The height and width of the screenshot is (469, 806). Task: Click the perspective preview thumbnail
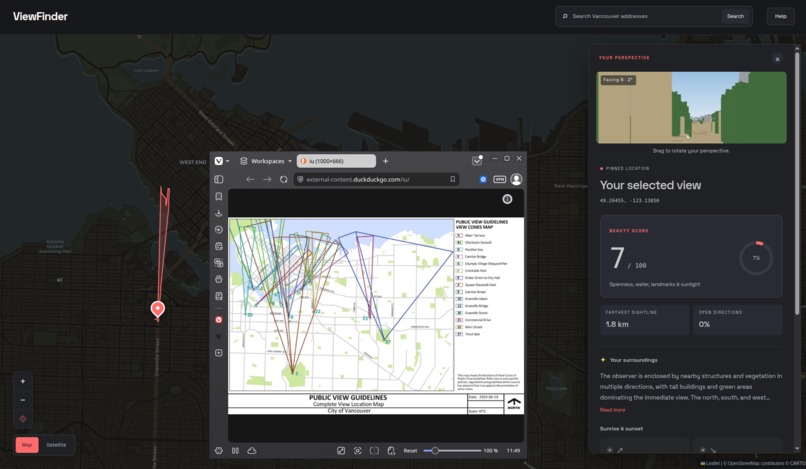691,107
